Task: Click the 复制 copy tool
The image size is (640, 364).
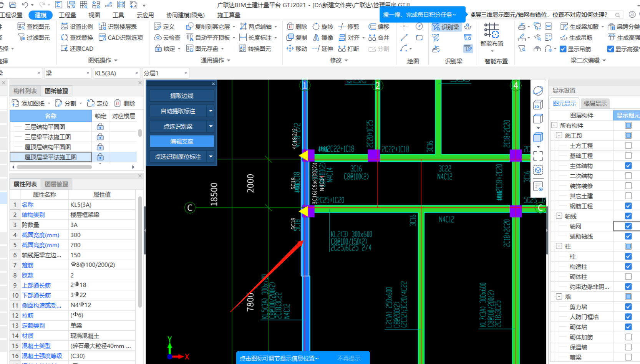Action: [x=297, y=38]
